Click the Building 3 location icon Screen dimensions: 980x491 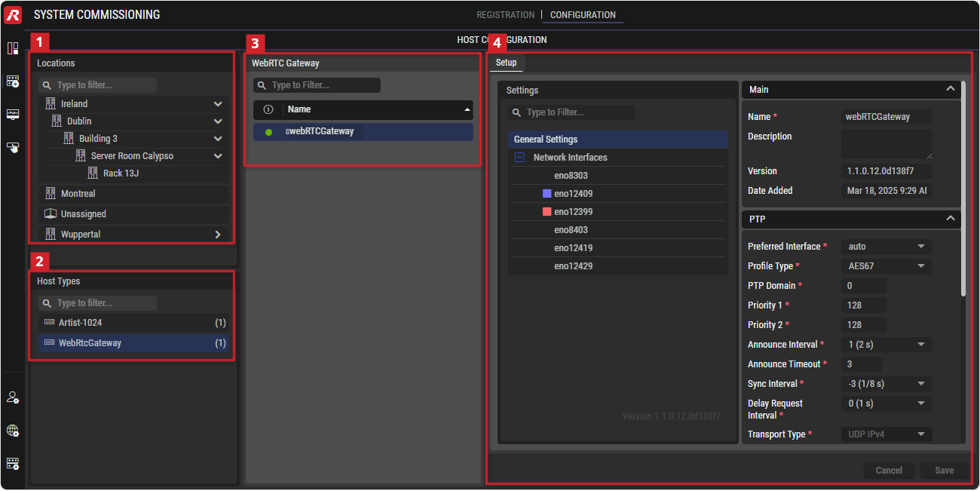(x=69, y=138)
